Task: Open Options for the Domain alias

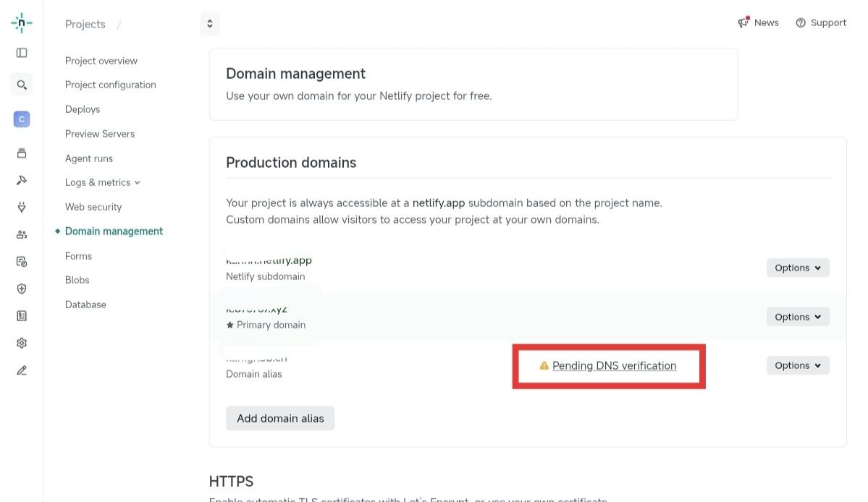Action: [798, 365]
